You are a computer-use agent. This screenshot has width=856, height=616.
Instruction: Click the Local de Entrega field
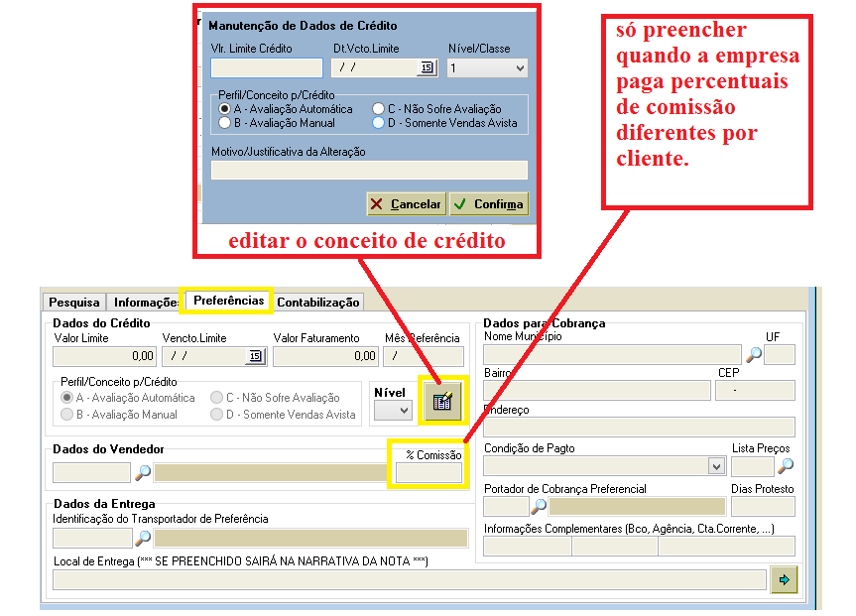(410, 579)
